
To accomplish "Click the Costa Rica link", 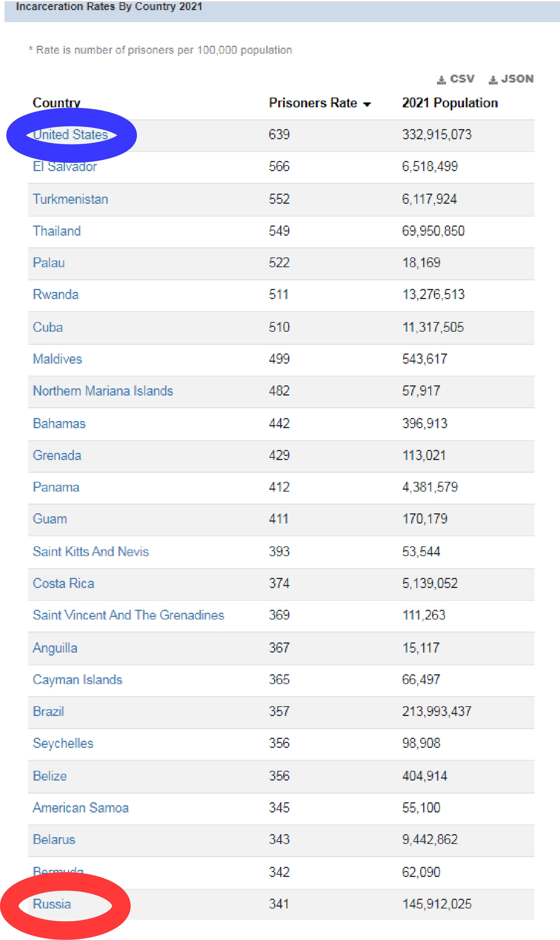I will pyautogui.click(x=63, y=583).
